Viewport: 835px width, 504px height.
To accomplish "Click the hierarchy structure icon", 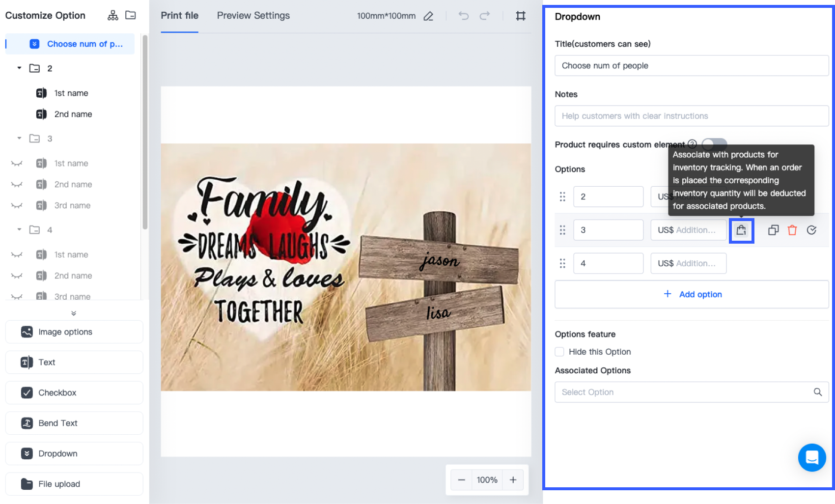I will pyautogui.click(x=112, y=16).
